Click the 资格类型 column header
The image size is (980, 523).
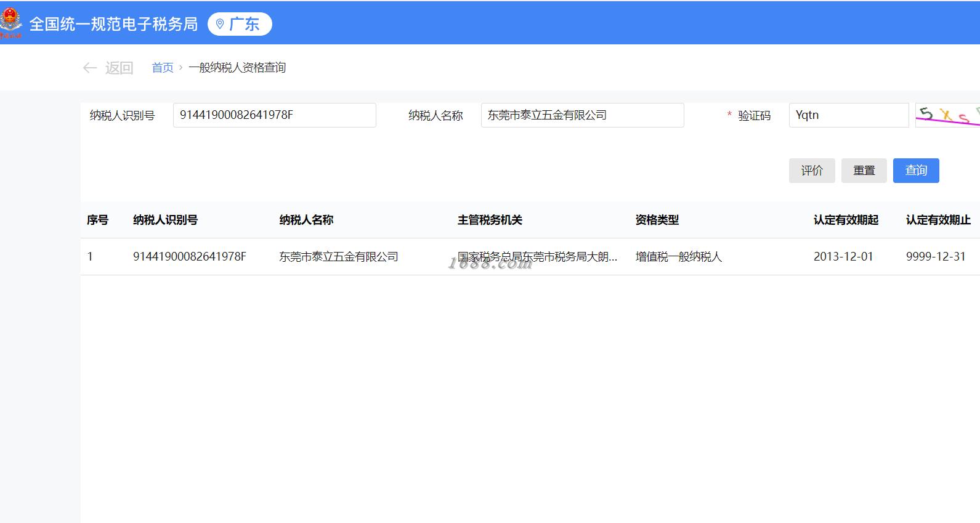pyautogui.click(x=657, y=220)
